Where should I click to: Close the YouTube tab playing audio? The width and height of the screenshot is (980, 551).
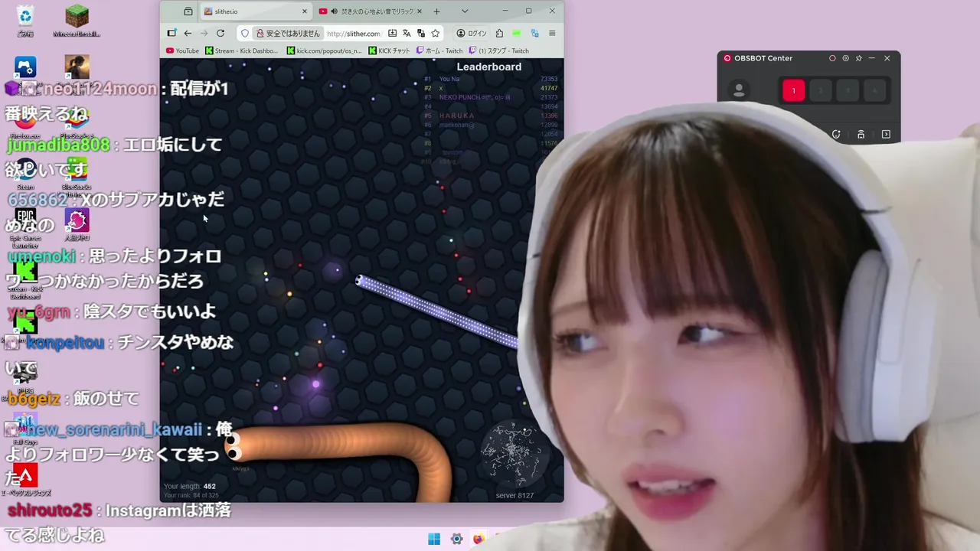(419, 11)
